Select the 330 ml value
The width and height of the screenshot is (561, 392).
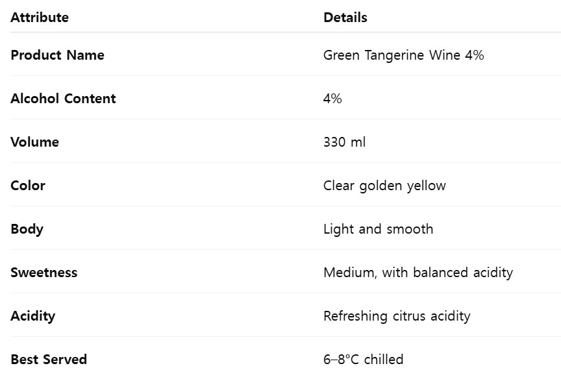[344, 142]
